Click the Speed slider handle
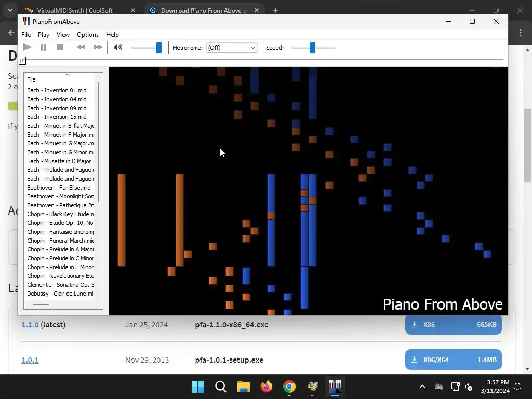This screenshot has height=399, width=532. click(313, 47)
